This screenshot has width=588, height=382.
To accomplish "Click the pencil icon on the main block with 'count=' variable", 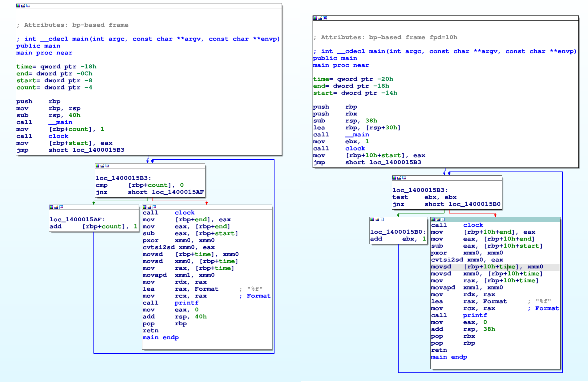I will click(x=23, y=6).
